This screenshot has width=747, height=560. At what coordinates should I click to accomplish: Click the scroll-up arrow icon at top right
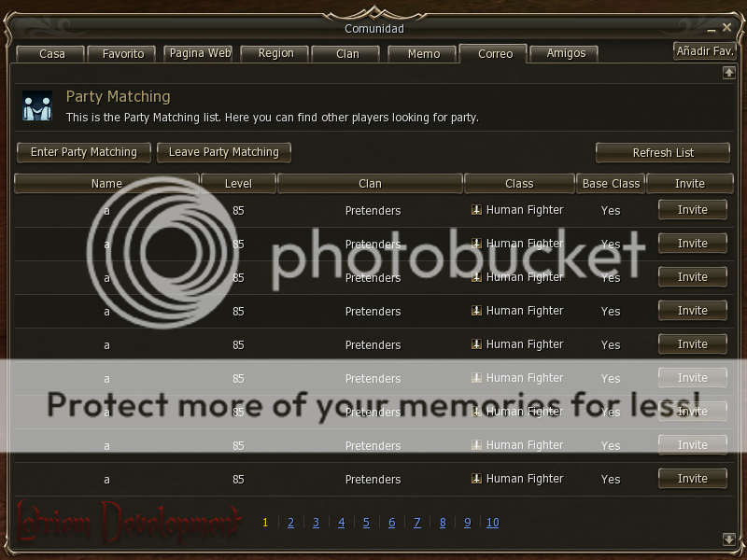(728, 73)
